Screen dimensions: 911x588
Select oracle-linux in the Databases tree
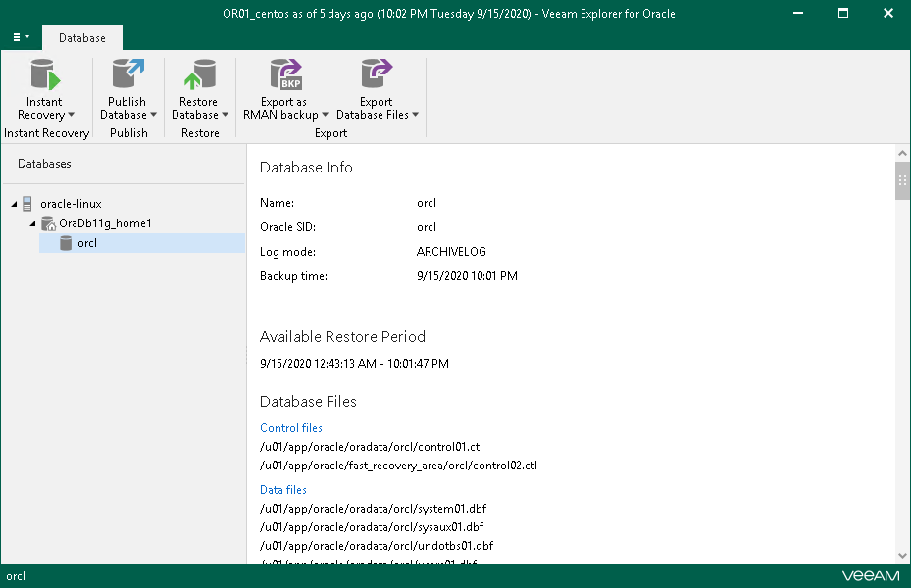click(71, 204)
